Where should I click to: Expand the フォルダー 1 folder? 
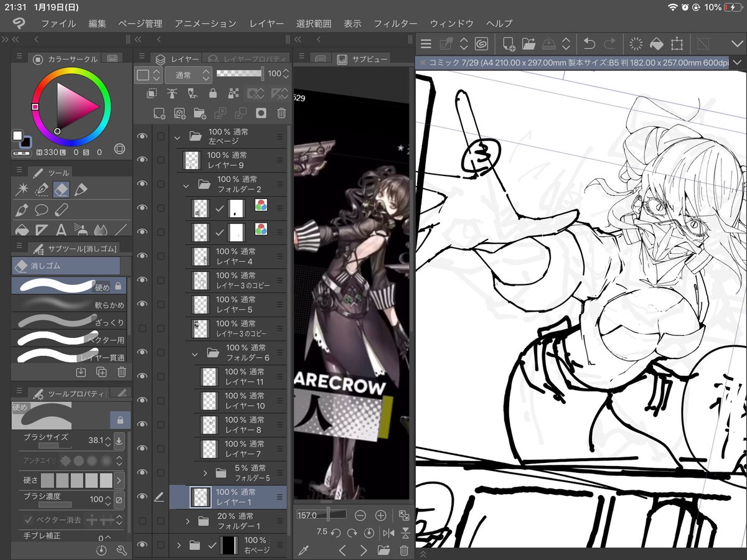pyautogui.click(x=187, y=521)
